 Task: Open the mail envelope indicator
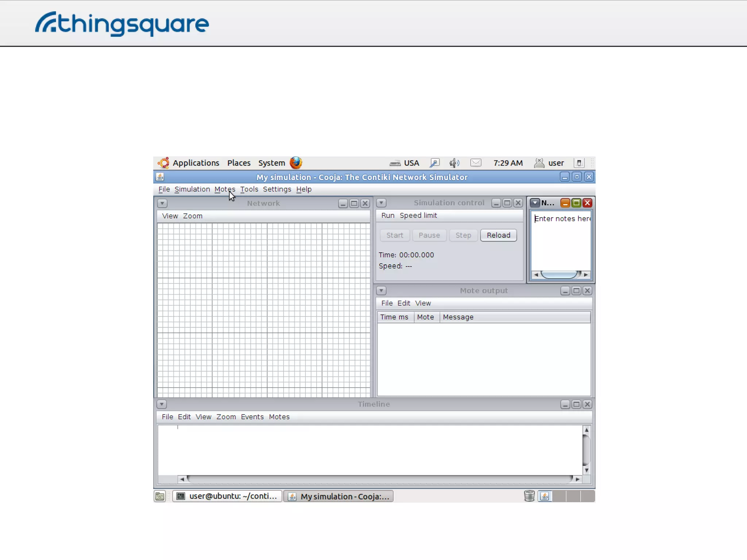pyautogui.click(x=476, y=163)
